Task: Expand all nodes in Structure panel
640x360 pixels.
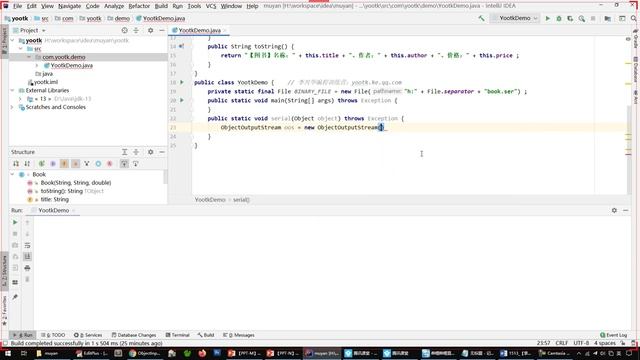Action: (124, 152)
